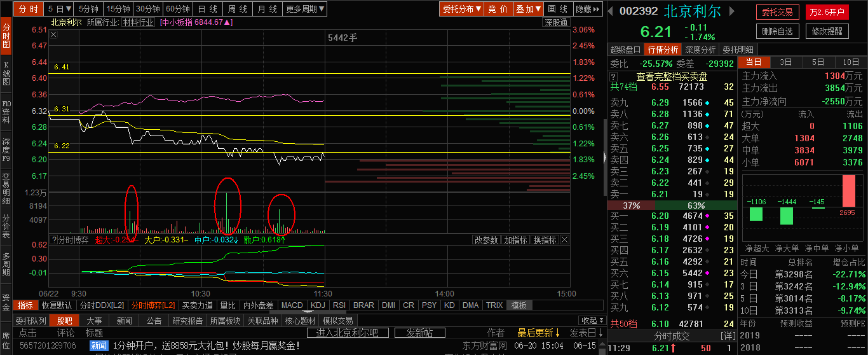Switch chart to 30分钟 period

click(148, 9)
